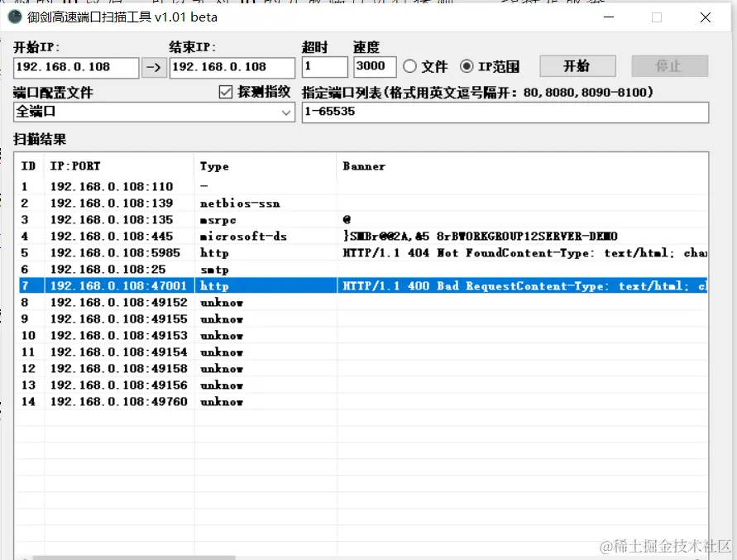This screenshot has width=737, height=560.
Task: Click the Banner column header
Action: coord(522,166)
